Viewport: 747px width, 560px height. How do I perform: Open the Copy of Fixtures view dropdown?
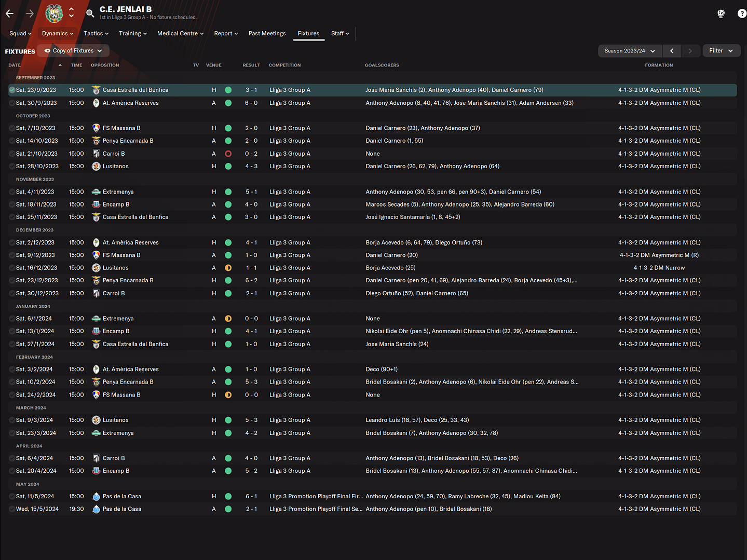(x=73, y=51)
